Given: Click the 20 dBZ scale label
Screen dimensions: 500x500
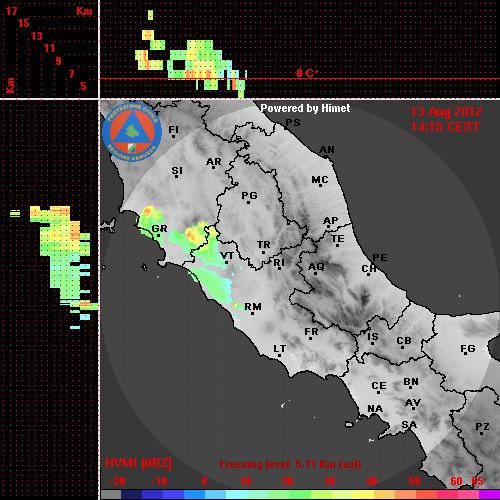Looking at the screenshot, I should click(287, 481).
